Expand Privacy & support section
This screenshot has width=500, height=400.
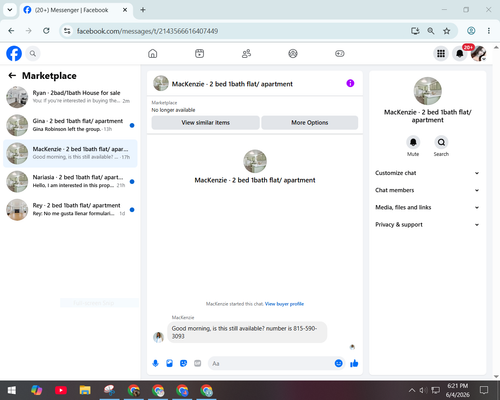pyautogui.click(x=427, y=225)
